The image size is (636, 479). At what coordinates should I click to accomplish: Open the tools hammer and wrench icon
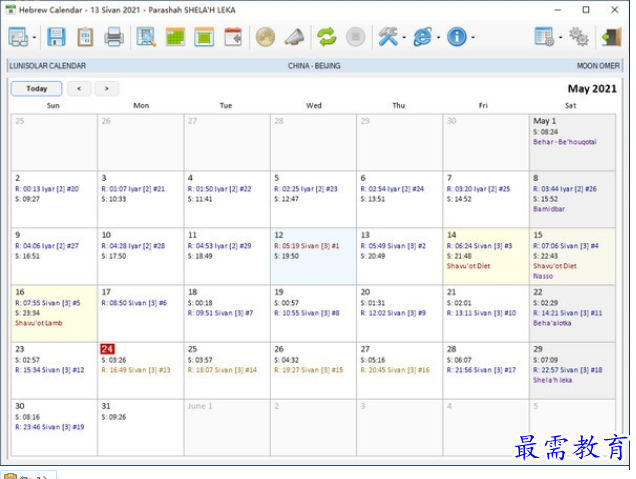coord(388,37)
